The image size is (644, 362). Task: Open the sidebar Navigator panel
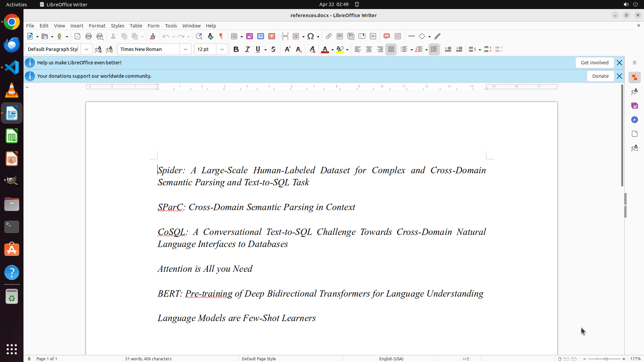(x=634, y=120)
